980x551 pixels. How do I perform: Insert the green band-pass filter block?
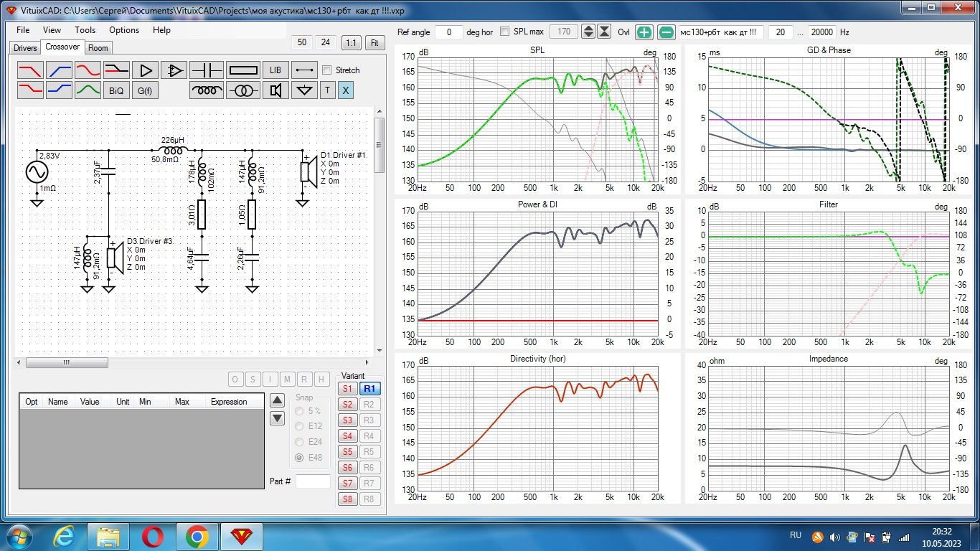click(88, 90)
